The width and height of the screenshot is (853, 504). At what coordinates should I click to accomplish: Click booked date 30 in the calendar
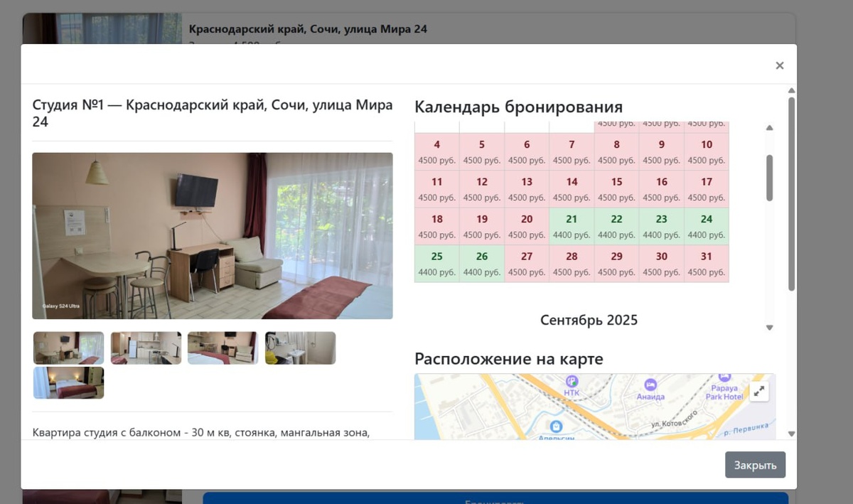click(x=661, y=264)
